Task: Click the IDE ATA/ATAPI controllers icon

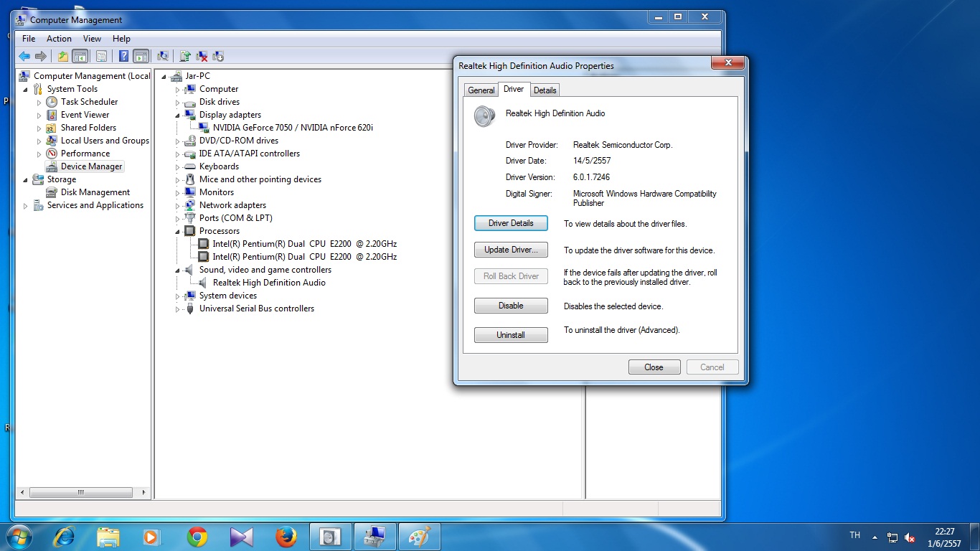Action: (x=190, y=154)
